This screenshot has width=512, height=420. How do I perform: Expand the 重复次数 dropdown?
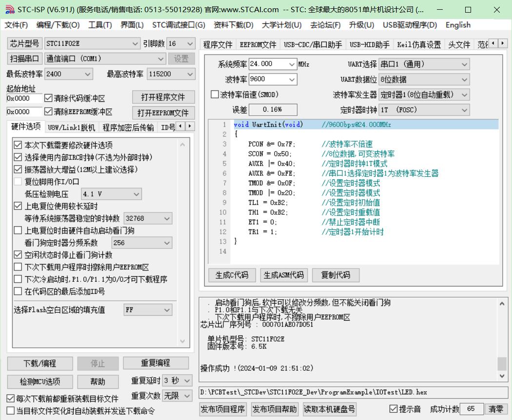177,396
